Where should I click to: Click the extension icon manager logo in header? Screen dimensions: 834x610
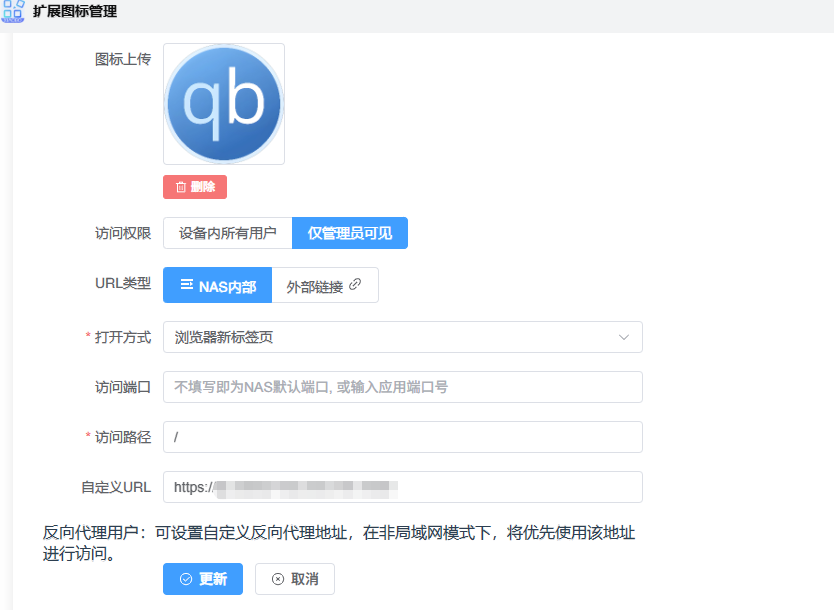[13, 11]
